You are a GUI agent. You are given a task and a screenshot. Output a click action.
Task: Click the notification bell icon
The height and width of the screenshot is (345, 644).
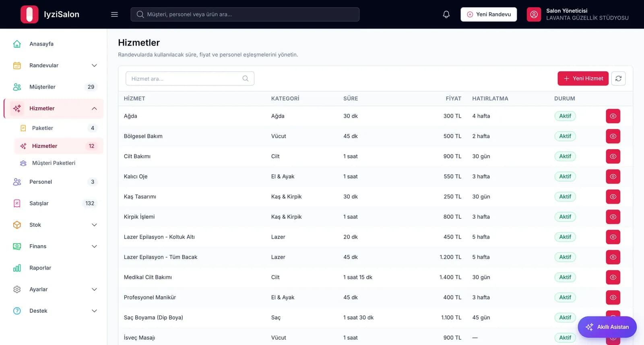(446, 15)
